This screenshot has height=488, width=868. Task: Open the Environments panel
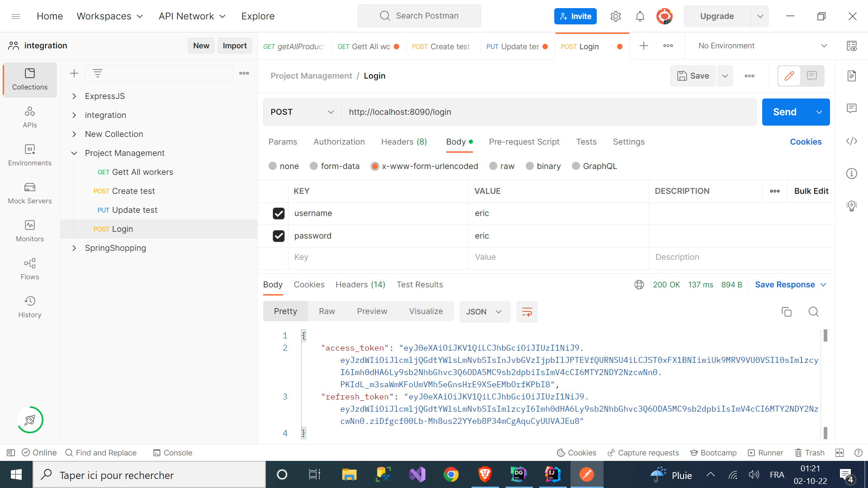tap(29, 155)
